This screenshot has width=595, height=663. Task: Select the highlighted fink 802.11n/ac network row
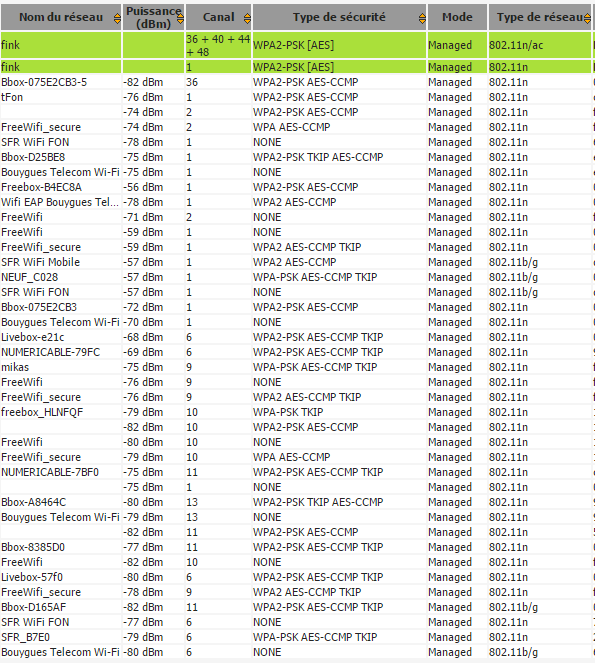pos(297,45)
